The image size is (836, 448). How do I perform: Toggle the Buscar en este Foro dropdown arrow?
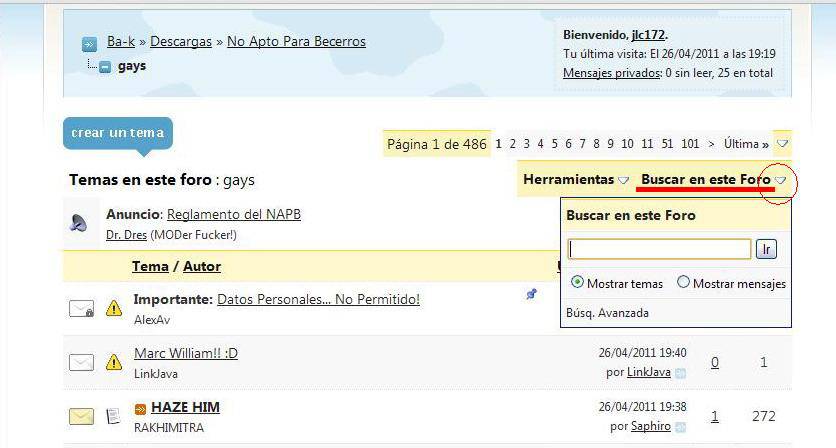(781, 181)
